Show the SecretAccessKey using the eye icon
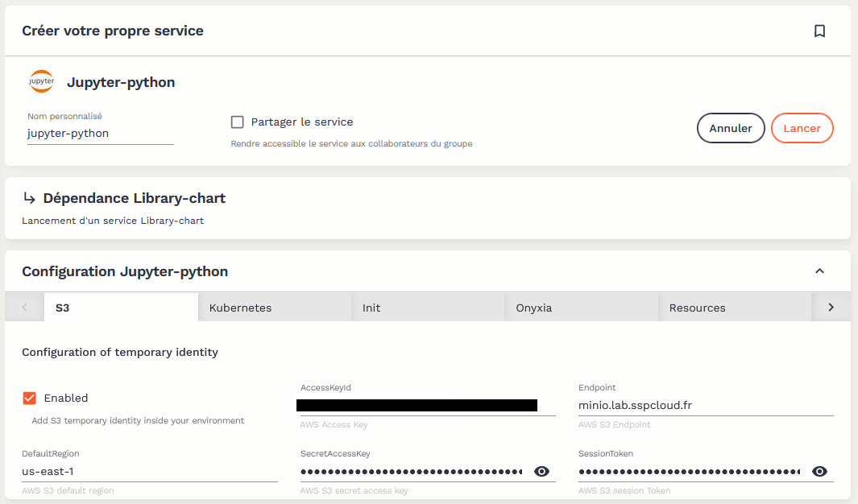The height and width of the screenshot is (504, 858). (541, 472)
